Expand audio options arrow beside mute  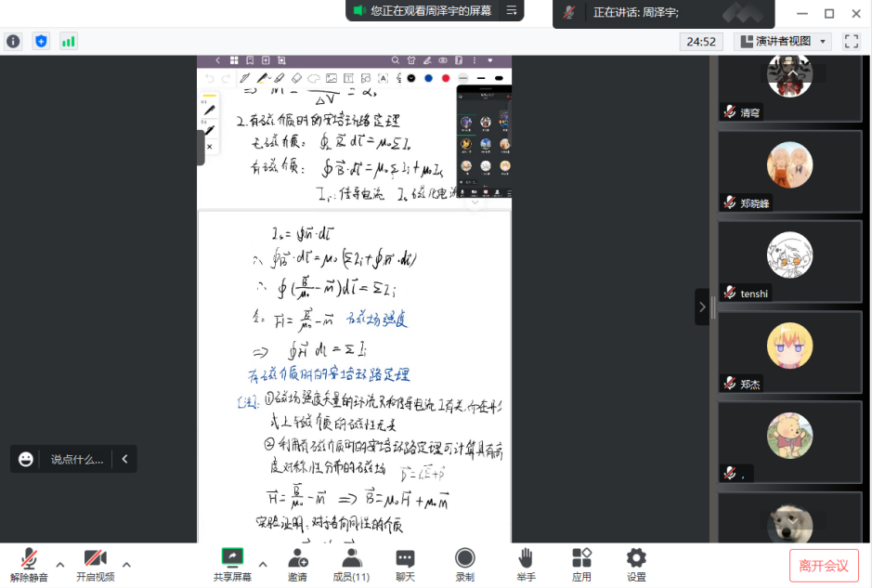tap(60, 564)
